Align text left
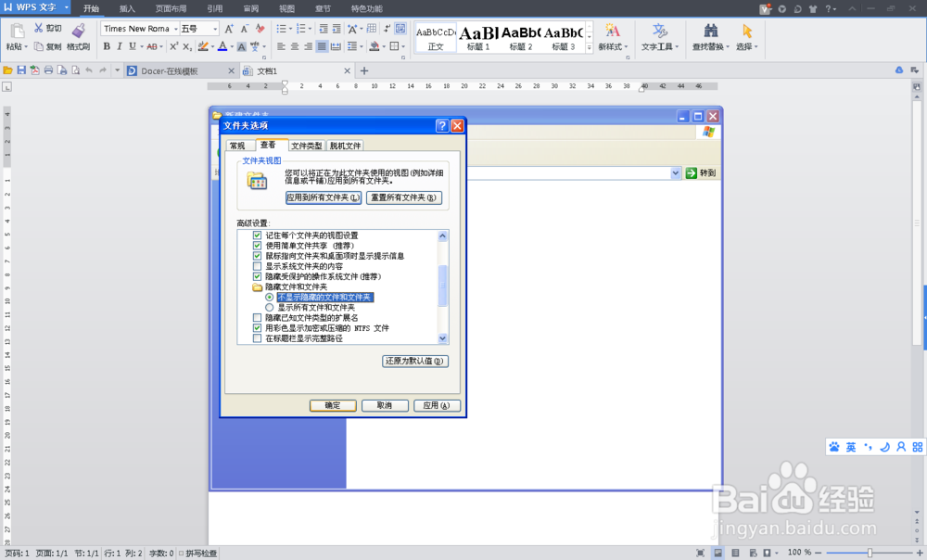Viewport: 927px width, 560px height. (282, 46)
